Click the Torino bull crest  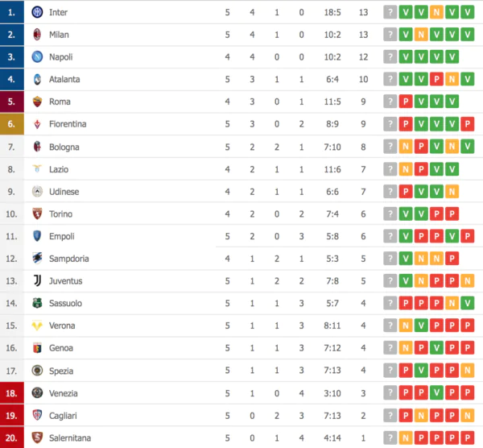click(x=37, y=214)
